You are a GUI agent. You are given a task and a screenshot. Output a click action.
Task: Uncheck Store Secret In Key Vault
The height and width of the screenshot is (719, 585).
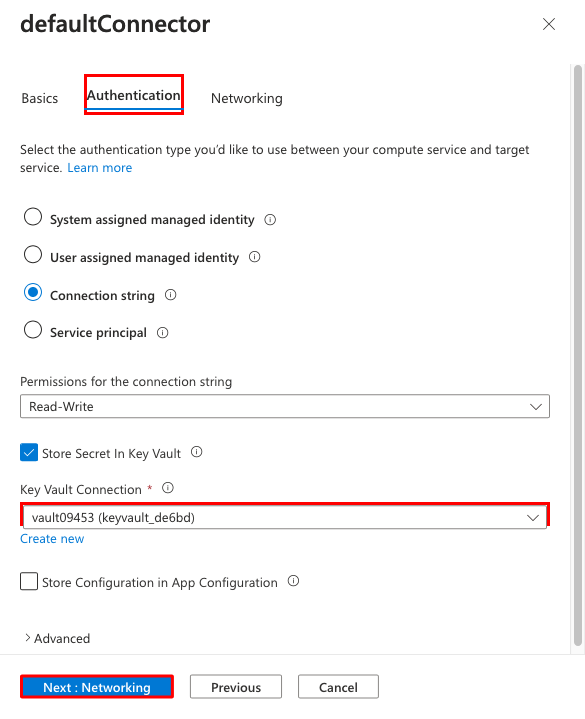click(x=29, y=453)
